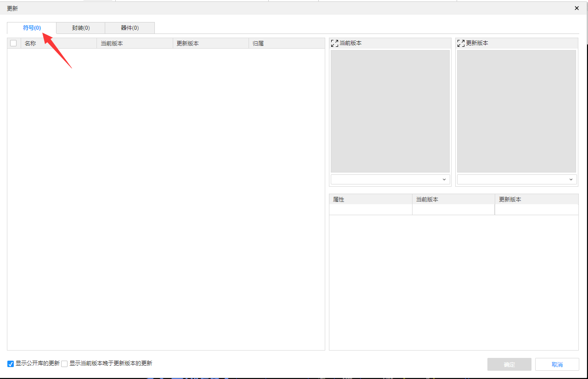Click the 确定 button
This screenshot has height=379, width=588.
[x=509, y=364]
